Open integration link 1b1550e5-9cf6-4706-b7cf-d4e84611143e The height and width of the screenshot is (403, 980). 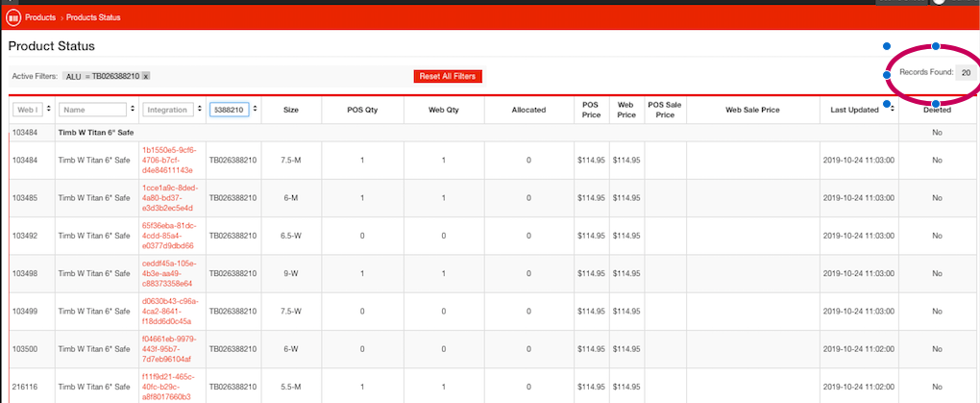tap(169, 161)
